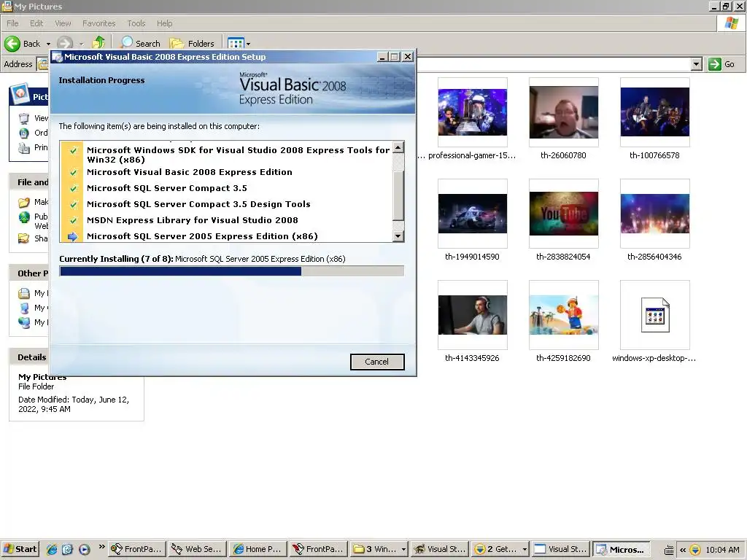Launch Windows Media Player from Quick Launch
The image size is (747, 560).
click(85, 549)
